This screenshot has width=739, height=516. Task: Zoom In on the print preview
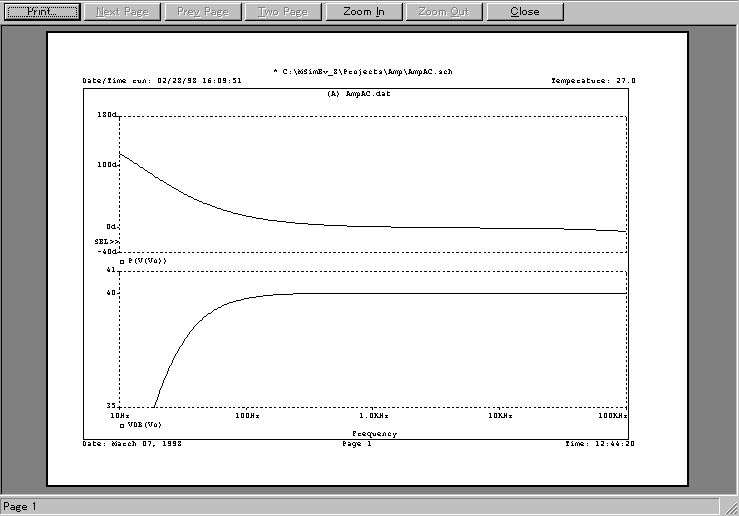363,12
